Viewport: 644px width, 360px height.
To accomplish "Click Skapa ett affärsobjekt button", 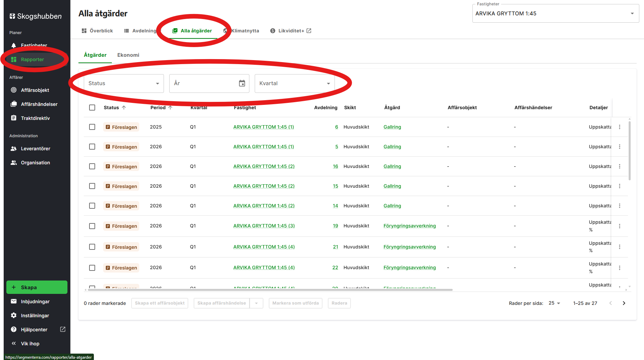I will [x=160, y=303].
